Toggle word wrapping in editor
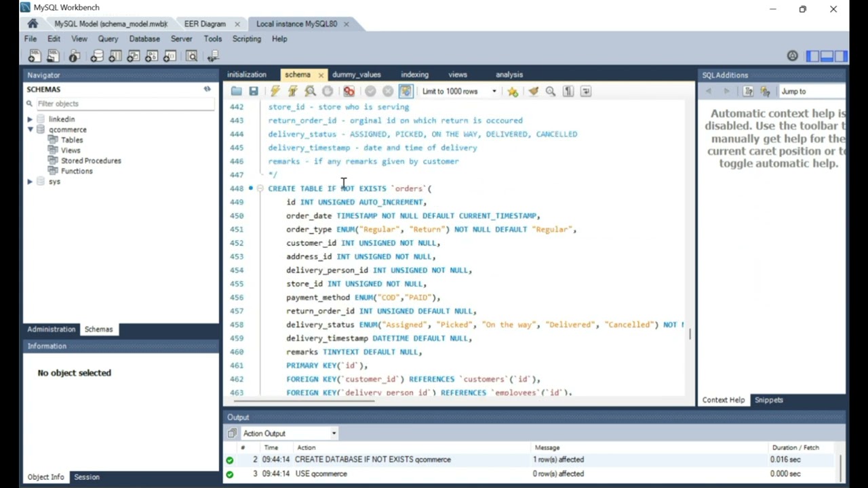The image size is (868, 488). click(586, 91)
